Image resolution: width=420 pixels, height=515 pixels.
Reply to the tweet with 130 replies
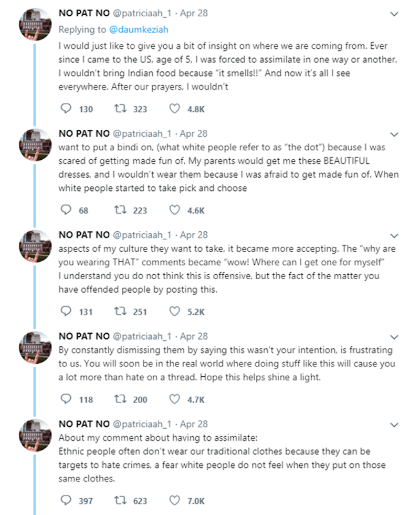point(66,109)
